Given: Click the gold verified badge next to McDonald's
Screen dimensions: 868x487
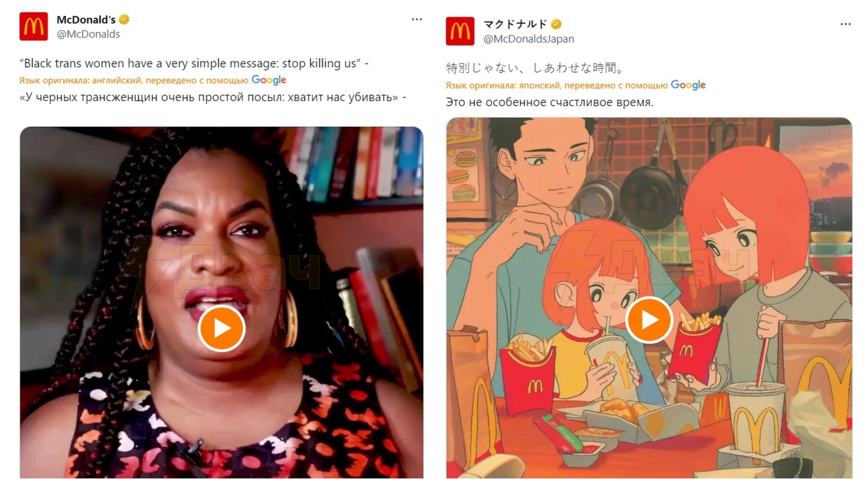Looking at the screenshot, I should pyautogui.click(x=124, y=19).
